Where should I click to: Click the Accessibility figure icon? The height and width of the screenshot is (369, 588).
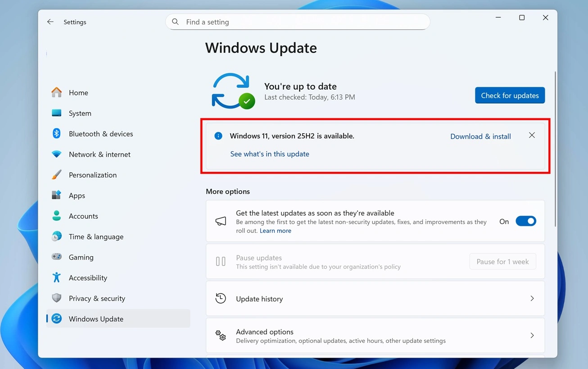[56, 278]
